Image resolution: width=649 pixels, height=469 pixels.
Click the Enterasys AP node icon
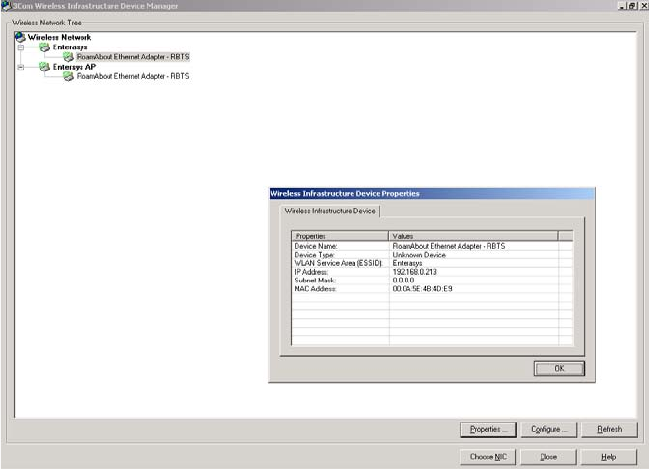44,67
